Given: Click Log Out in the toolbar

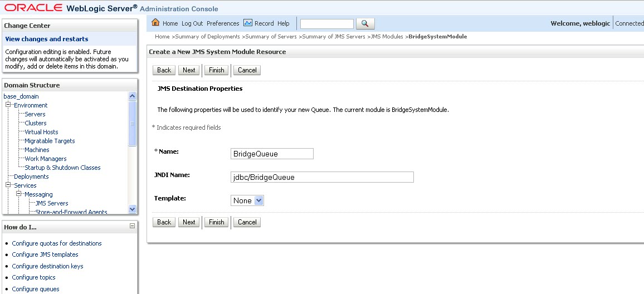Looking at the screenshot, I should click(x=192, y=23).
